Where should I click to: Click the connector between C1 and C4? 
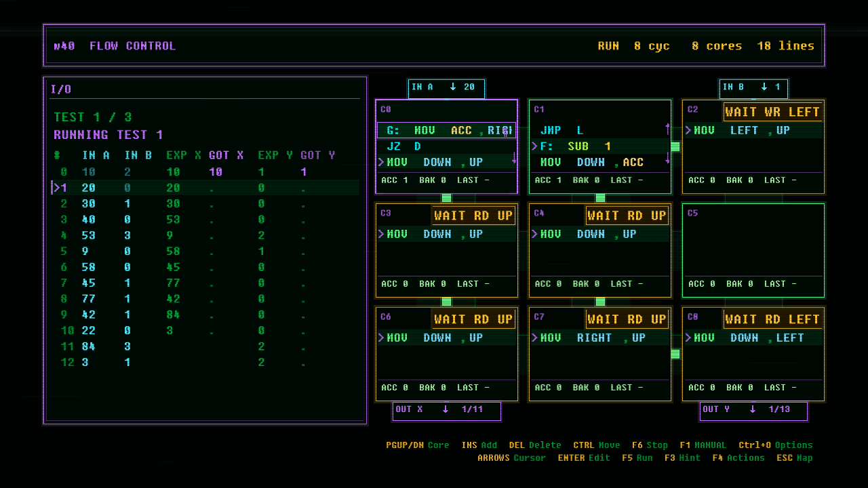click(x=600, y=199)
